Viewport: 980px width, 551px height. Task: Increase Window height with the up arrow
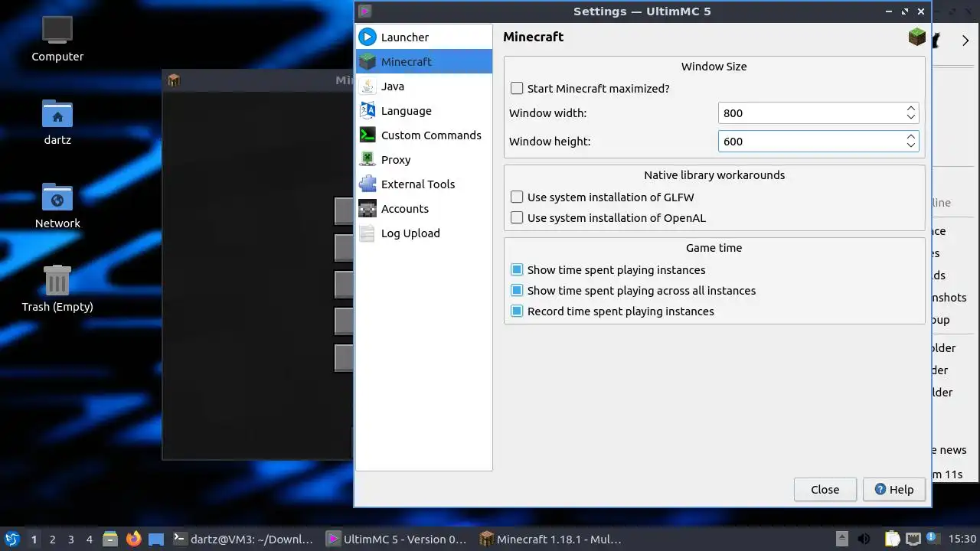tap(910, 137)
